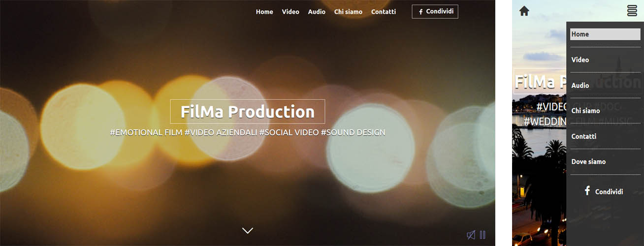Open Chi siamo in mobile menu
Image resolution: width=644 pixels, height=246 pixels.
605,111
